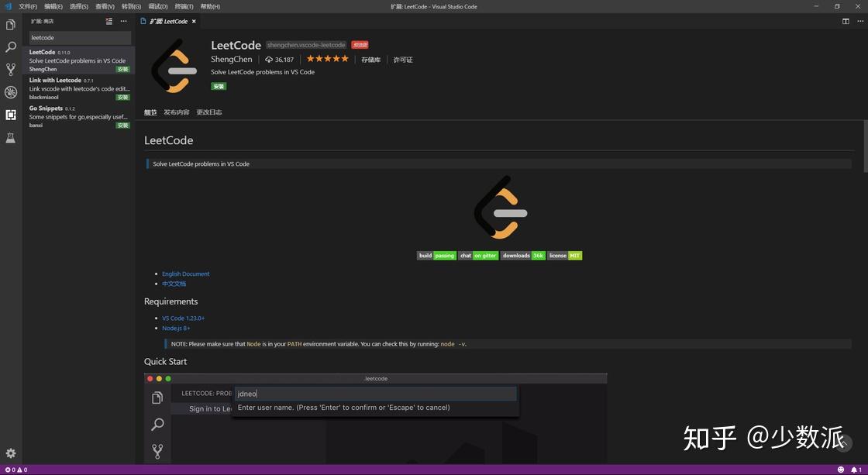Open editor more actions menu (…)

click(860, 21)
